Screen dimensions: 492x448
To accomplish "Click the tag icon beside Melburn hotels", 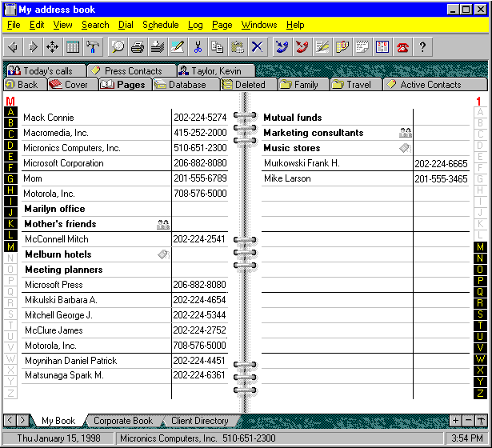I will click(x=163, y=254).
